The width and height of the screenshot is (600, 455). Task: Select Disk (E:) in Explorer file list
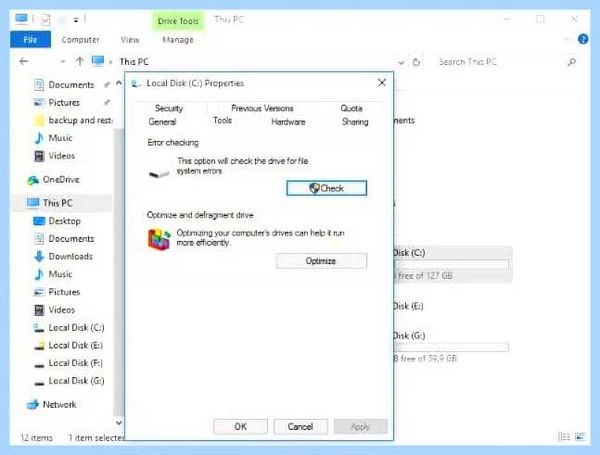pyautogui.click(x=409, y=306)
